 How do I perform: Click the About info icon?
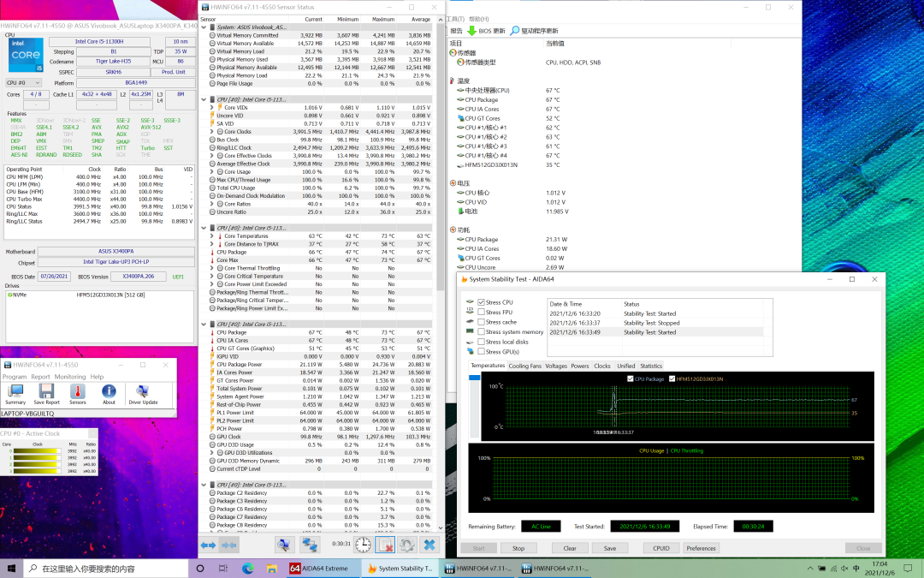109,393
